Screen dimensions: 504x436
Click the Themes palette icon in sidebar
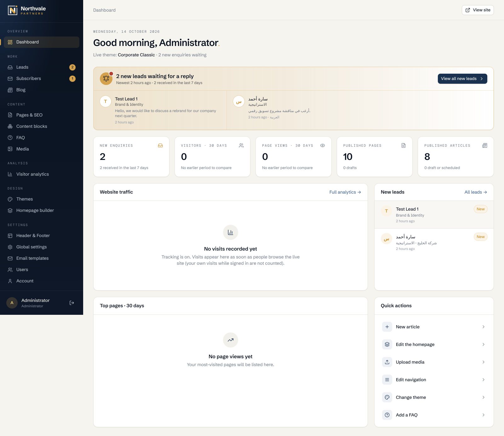[10, 199]
